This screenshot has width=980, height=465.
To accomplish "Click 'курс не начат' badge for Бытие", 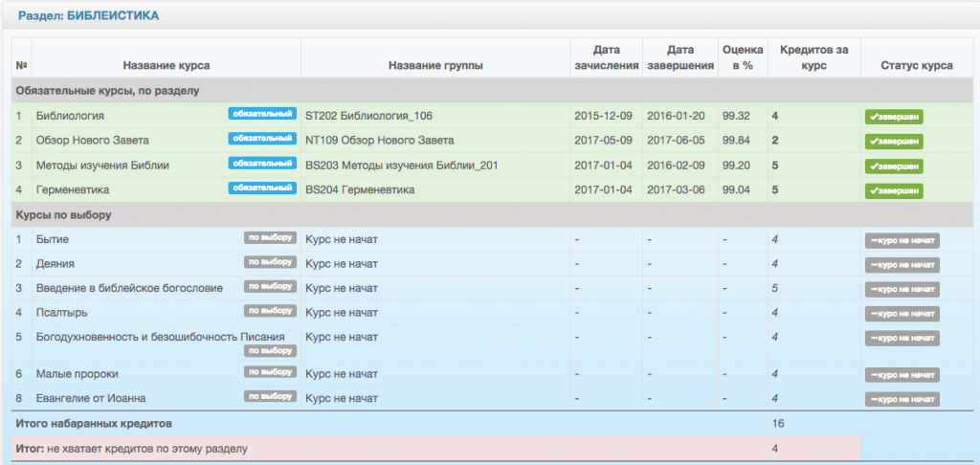I will pyautogui.click(x=902, y=240).
